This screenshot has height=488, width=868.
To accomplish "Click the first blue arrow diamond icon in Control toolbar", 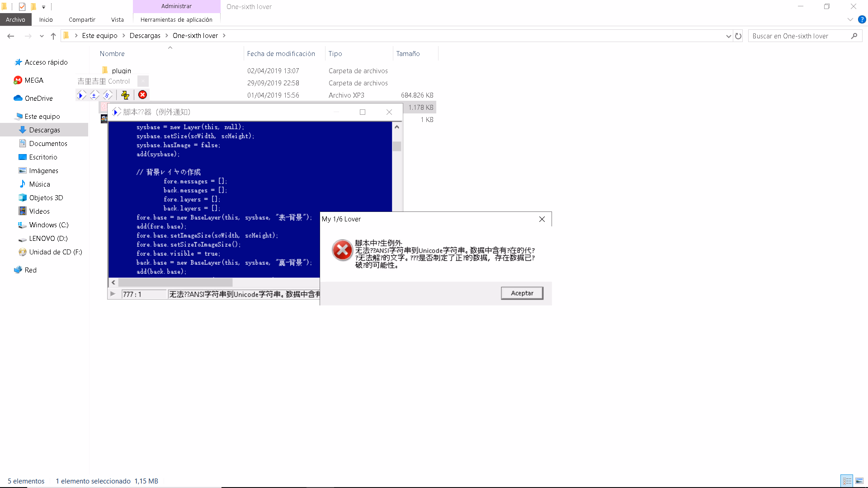I will [x=81, y=95].
